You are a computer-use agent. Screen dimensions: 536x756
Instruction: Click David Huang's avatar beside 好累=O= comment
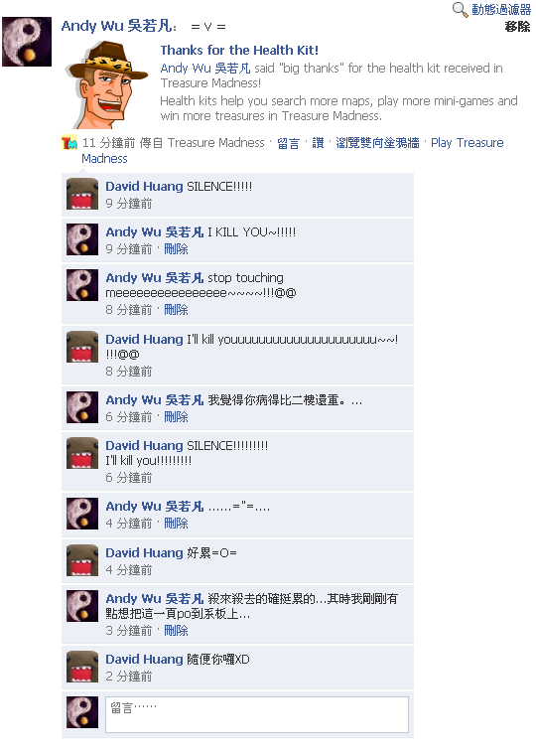click(82, 560)
